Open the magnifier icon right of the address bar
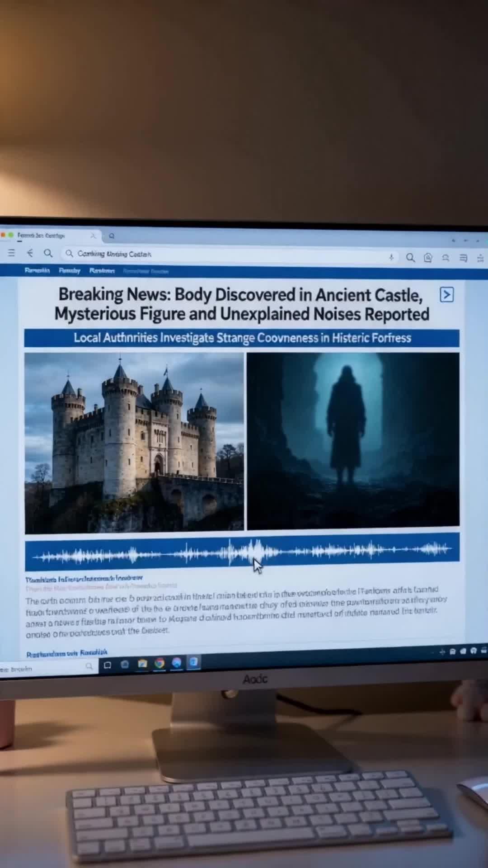Image resolution: width=488 pixels, height=868 pixels. [410, 258]
